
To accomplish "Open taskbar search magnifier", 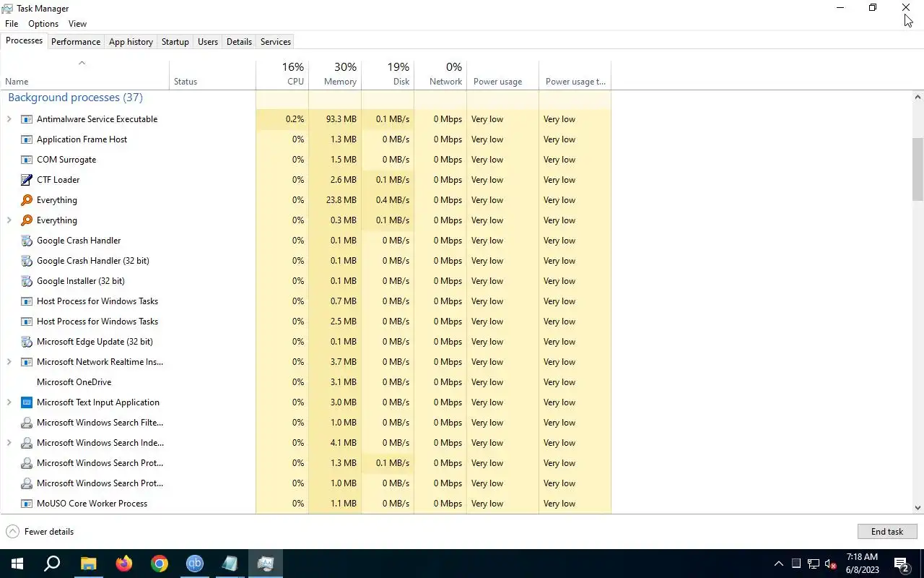I will pyautogui.click(x=52, y=564).
